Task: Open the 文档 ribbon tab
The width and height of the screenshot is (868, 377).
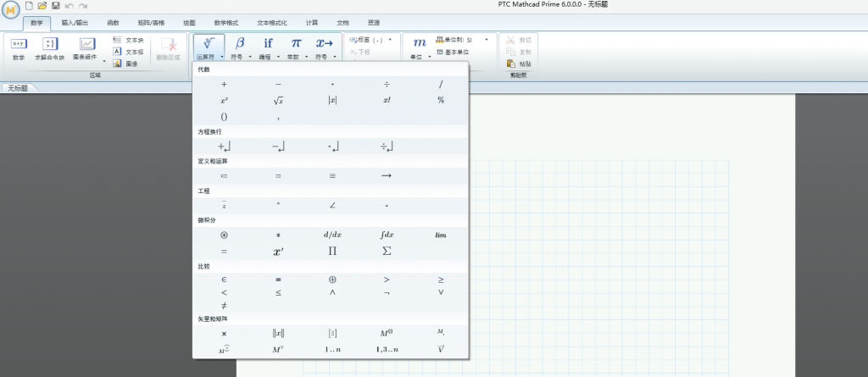Action: pyautogui.click(x=342, y=23)
